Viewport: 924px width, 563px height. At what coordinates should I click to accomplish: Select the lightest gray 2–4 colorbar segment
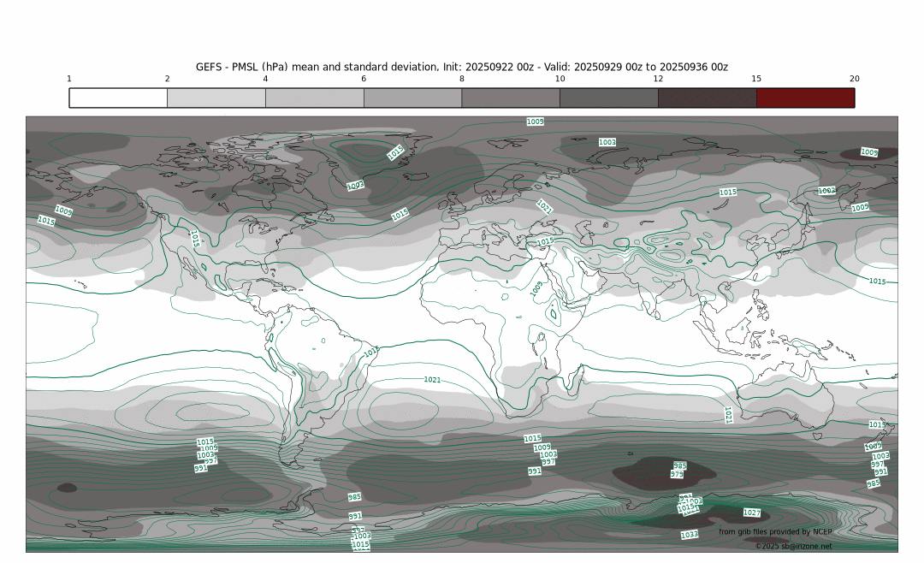[x=216, y=98]
